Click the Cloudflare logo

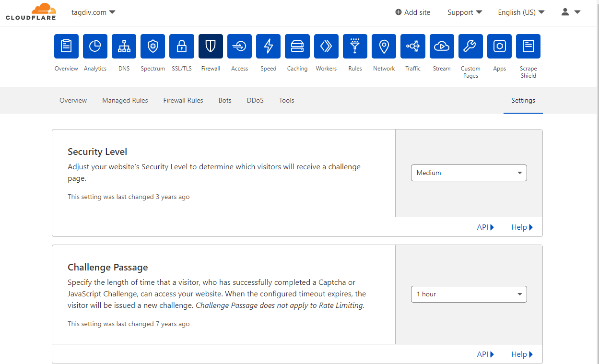(x=31, y=12)
